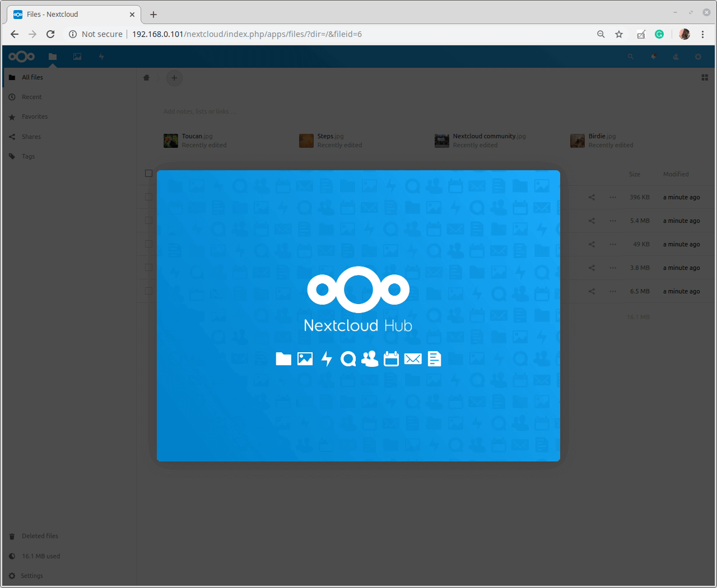
Task: Open the Toucan.jpg recent file thumbnail
Action: point(171,141)
